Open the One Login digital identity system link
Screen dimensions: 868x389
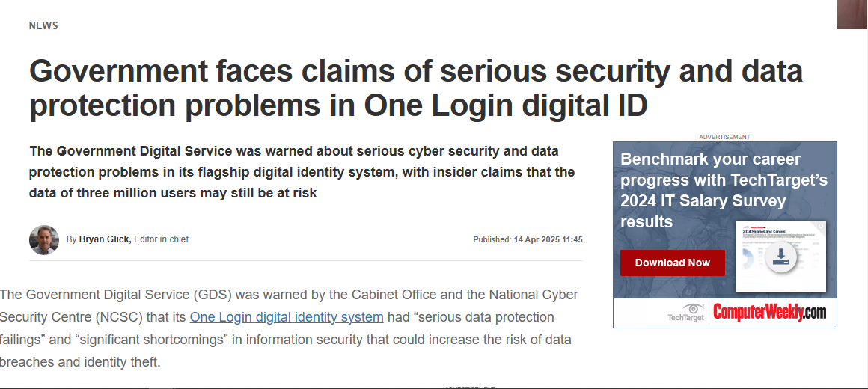pos(287,317)
